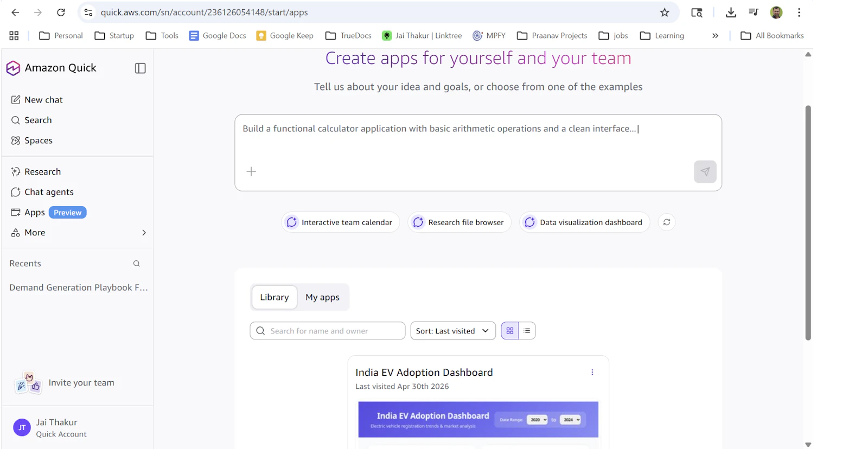Search Recents with the magnifier icon

137,264
